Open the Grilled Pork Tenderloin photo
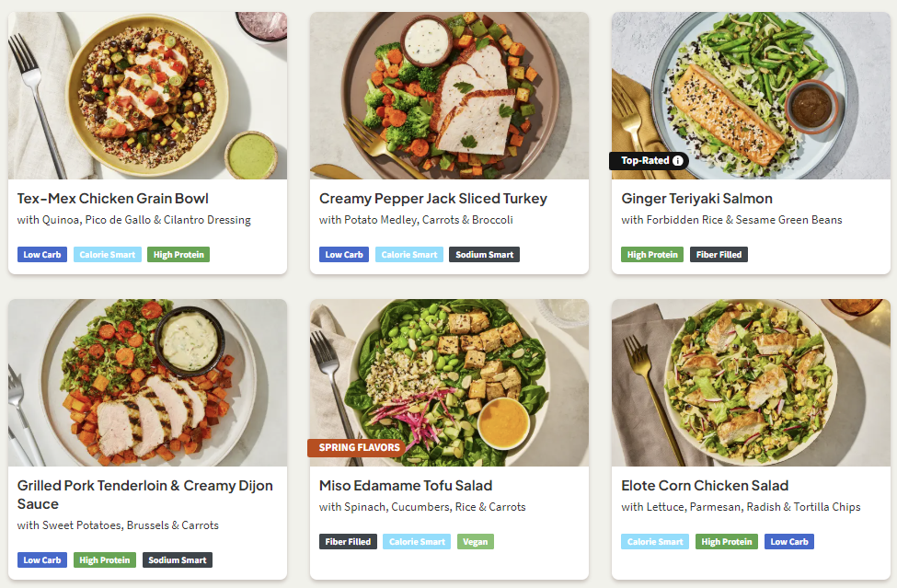The width and height of the screenshot is (897, 588). (147, 383)
